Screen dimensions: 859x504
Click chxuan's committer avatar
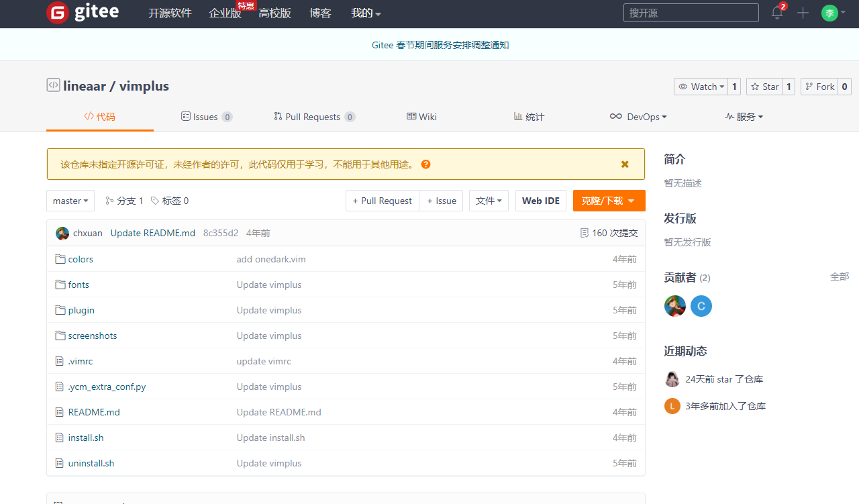(61, 232)
